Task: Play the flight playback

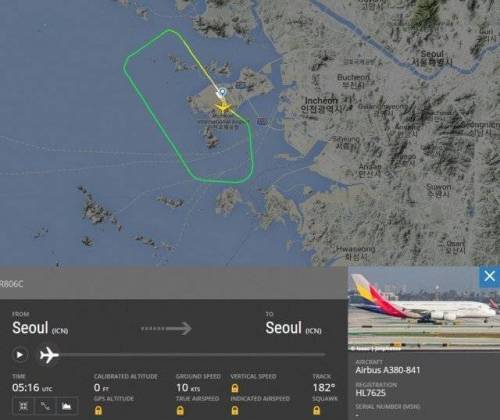Action: pos(20,355)
